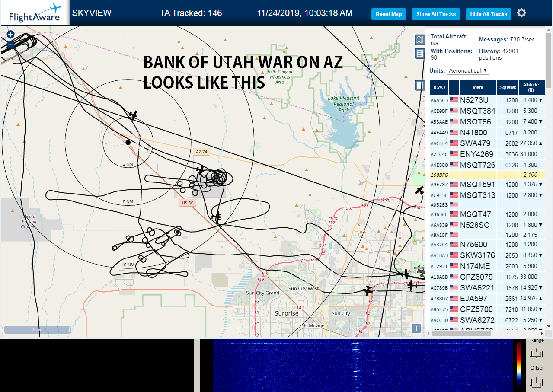
Task: Select aircraft icon just south of US 60 label
Action: point(217,216)
